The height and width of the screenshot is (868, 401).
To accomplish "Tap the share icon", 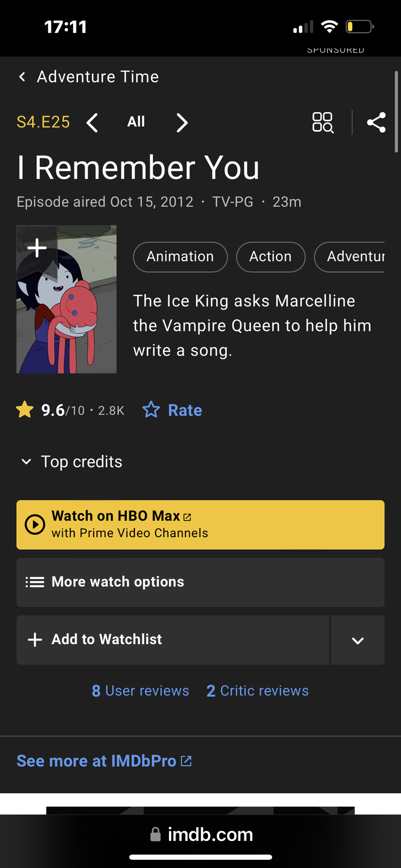I will tap(376, 123).
